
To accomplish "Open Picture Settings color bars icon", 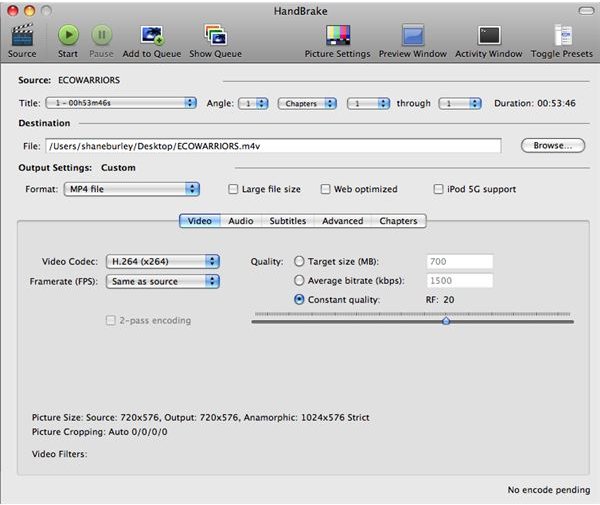I will 338,35.
